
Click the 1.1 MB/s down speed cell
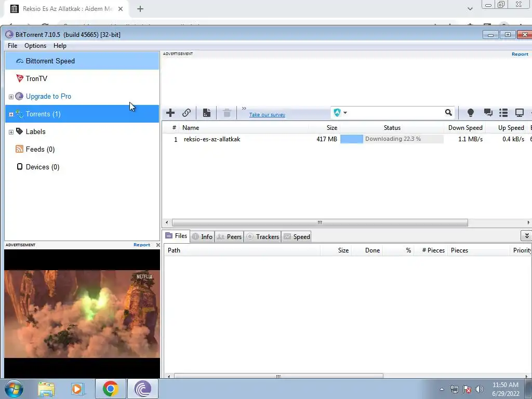pyautogui.click(x=470, y=139)
